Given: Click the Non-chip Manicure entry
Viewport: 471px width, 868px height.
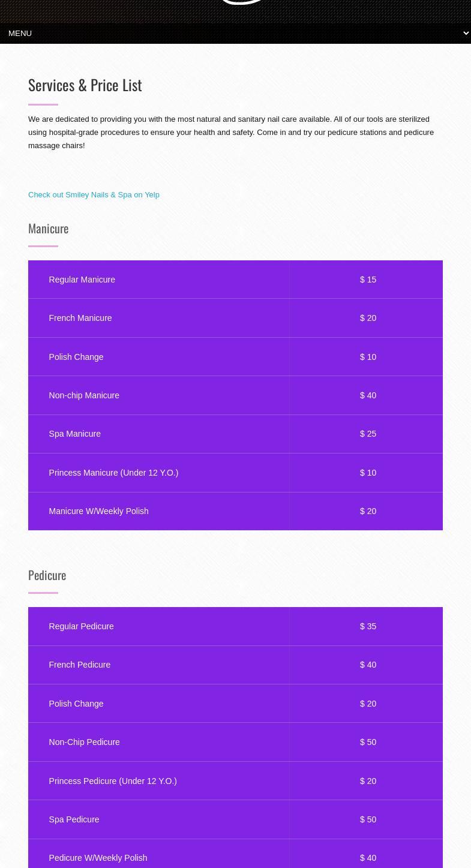Looking at the screenshot, I should [x=84, y=395].
